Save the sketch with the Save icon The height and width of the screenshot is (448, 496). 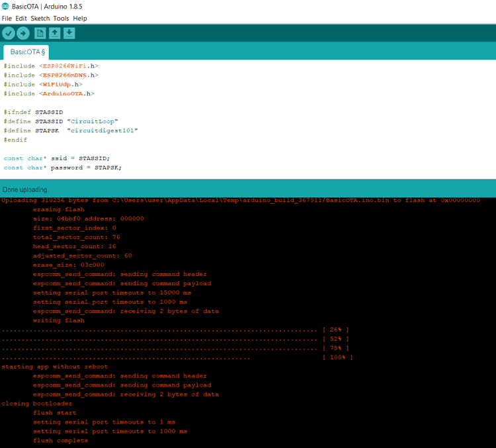click(69, 33)
